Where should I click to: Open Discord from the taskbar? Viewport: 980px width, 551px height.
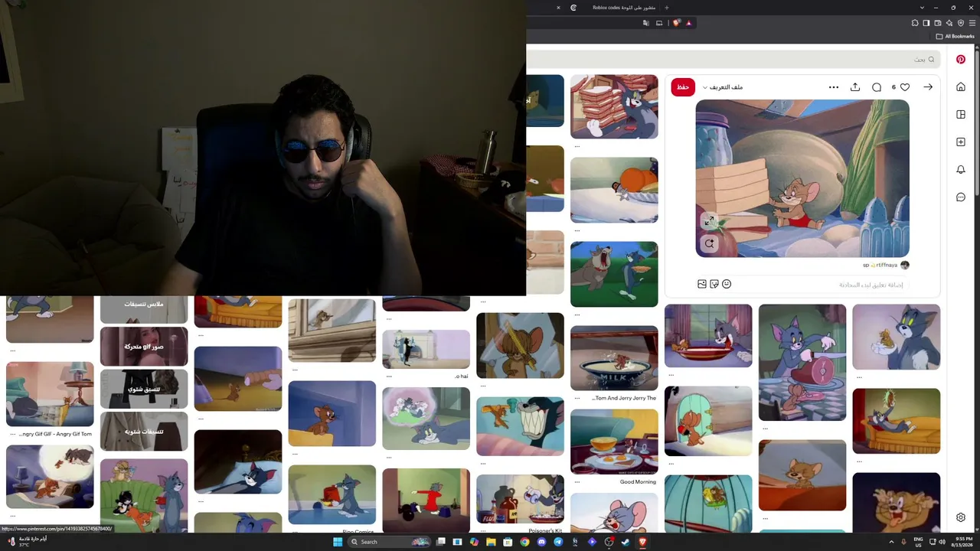[x=541, y=542]
